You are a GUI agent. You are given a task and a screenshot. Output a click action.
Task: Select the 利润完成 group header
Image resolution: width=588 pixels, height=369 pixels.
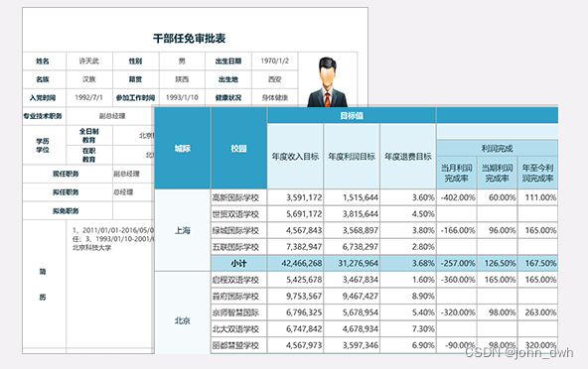[x=497, y=149]
